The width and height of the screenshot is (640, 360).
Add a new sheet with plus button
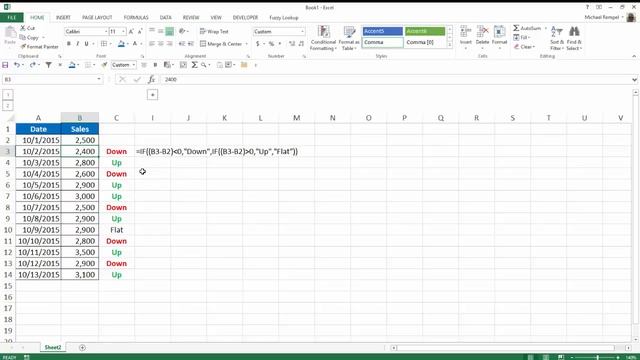[82, 348]
